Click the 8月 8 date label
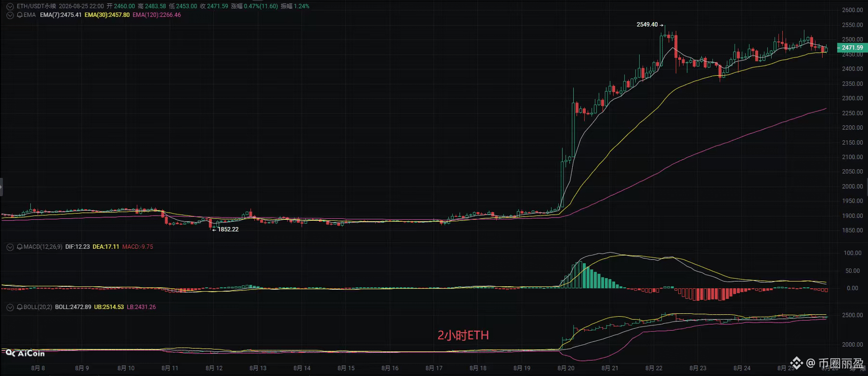Image resolution: width=868 pixels, height=376 pixels. point(38,368)
